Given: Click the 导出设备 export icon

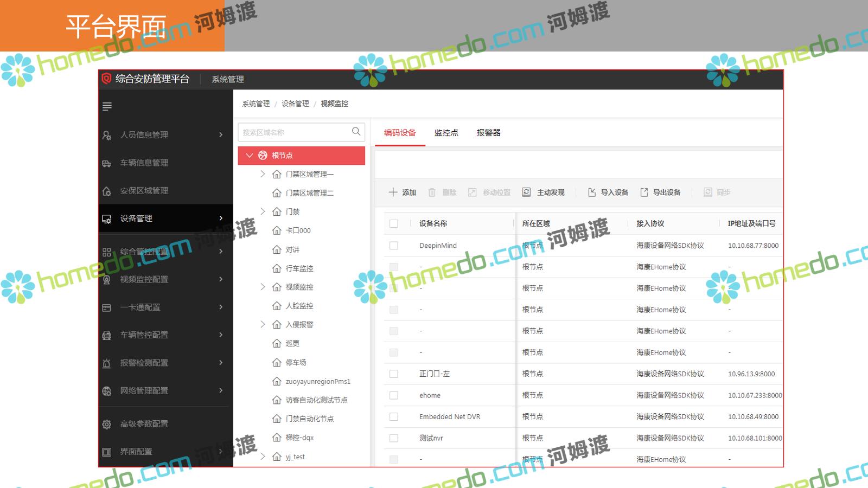Looking at the screenshot, I should pyautogui.click(x=644, y=192).
